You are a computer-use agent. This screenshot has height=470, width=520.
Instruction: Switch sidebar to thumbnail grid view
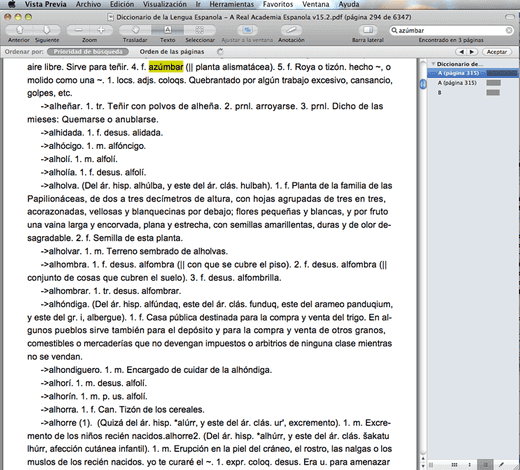(454, 464)
